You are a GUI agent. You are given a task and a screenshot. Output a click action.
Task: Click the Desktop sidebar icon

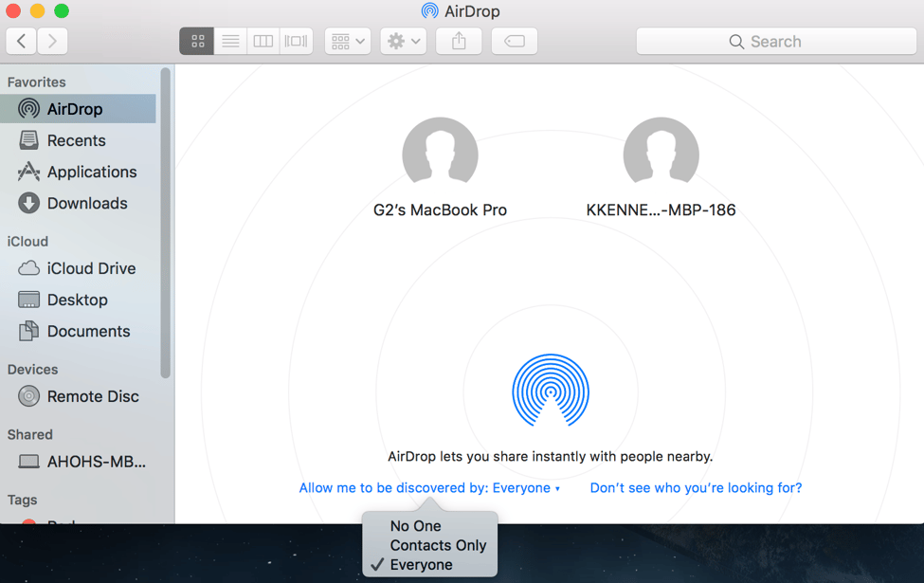(28, 300)
